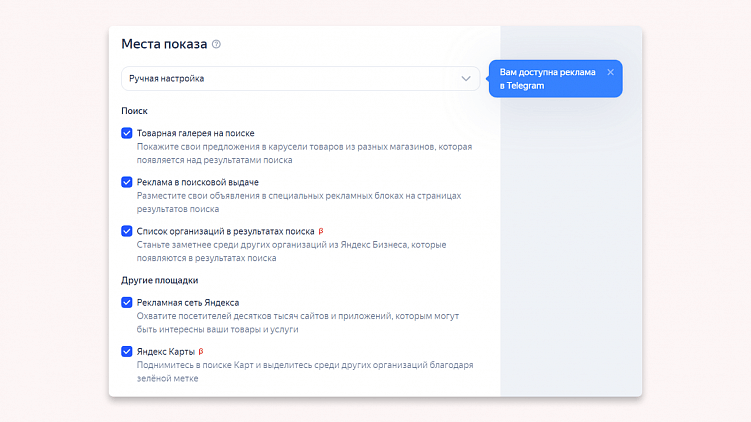Click the Вам доступна реклама в Telegram tooltip

coord(556,79)
